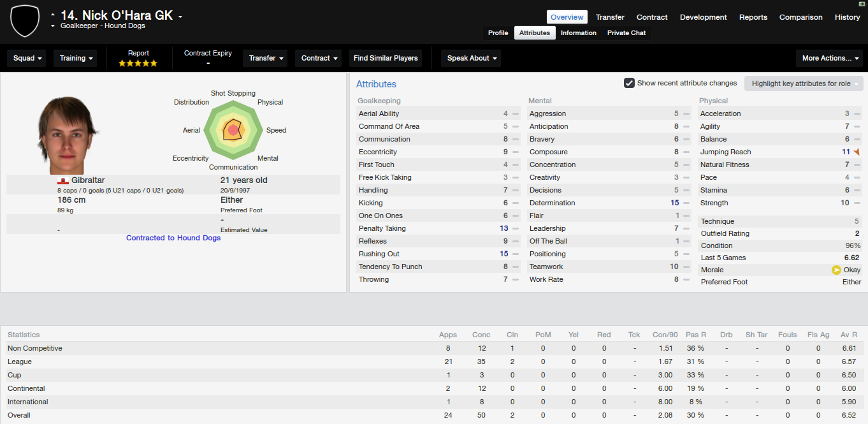This screenshot has height=424, width=868.
Task: Go to next player with down arrow
Action: tap(53, 26)
